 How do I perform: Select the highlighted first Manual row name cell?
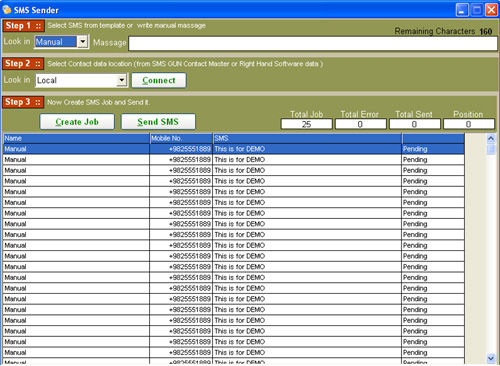tap(76, 149)
